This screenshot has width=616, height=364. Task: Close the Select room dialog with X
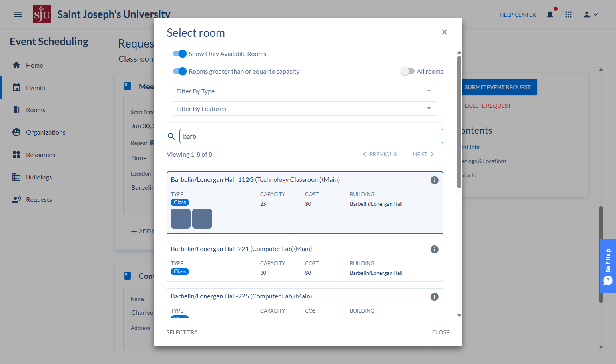click(444, 32)
